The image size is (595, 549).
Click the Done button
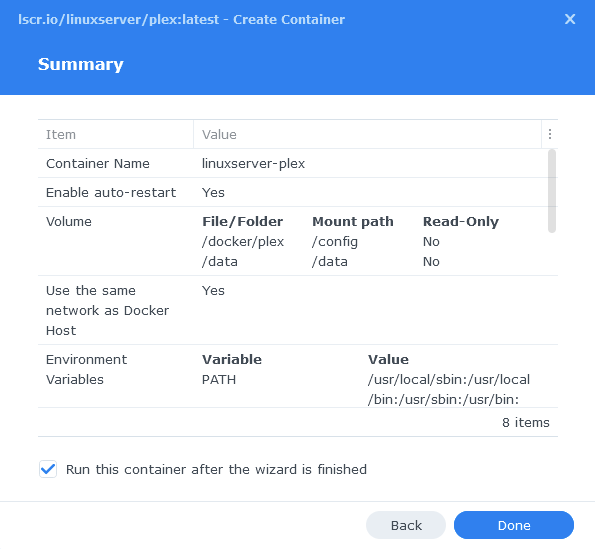(514, 525)
